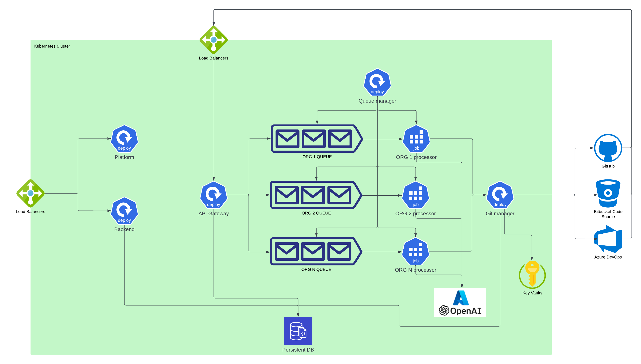Click the ORG 2 QUEUE label
This screenshot has height=364, width=641.
click(316, 213)
